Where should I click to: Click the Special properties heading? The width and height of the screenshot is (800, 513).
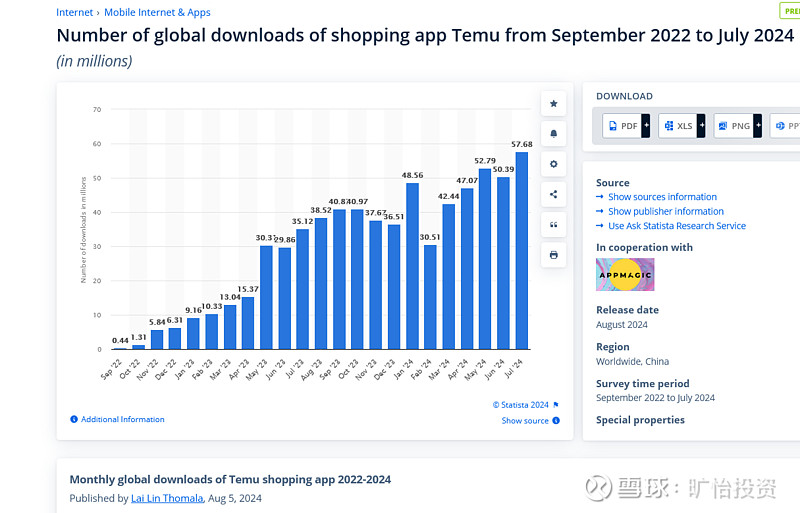640,420
